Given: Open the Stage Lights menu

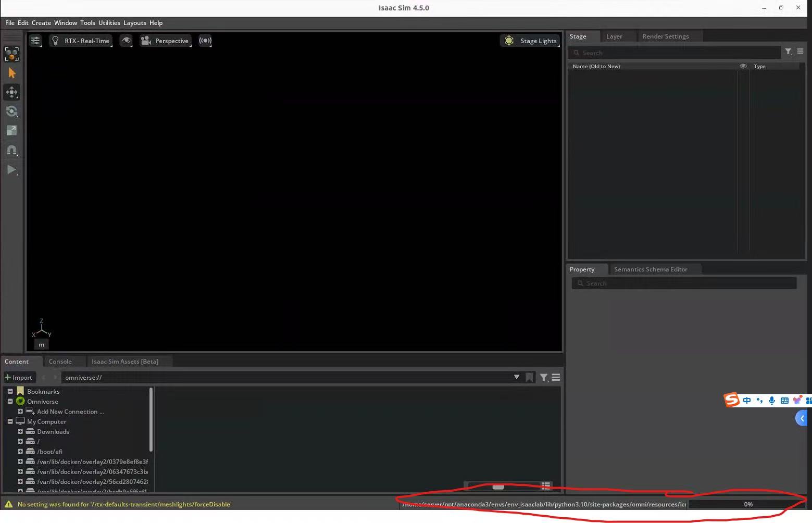Looking at the screenshot, I should tap(530, 41).
